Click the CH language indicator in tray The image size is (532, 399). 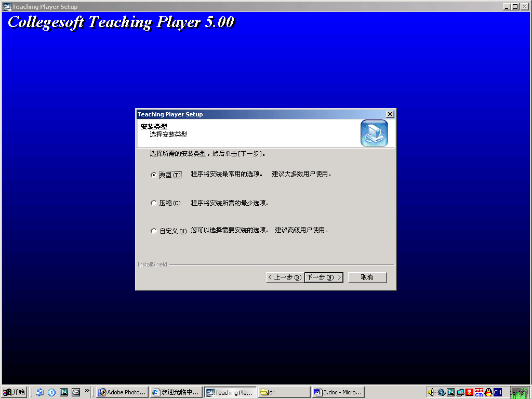498,392
